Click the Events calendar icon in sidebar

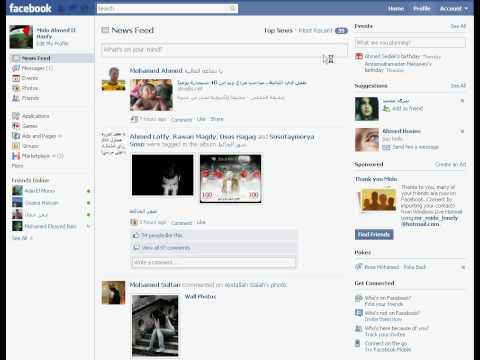pos(16,78)
